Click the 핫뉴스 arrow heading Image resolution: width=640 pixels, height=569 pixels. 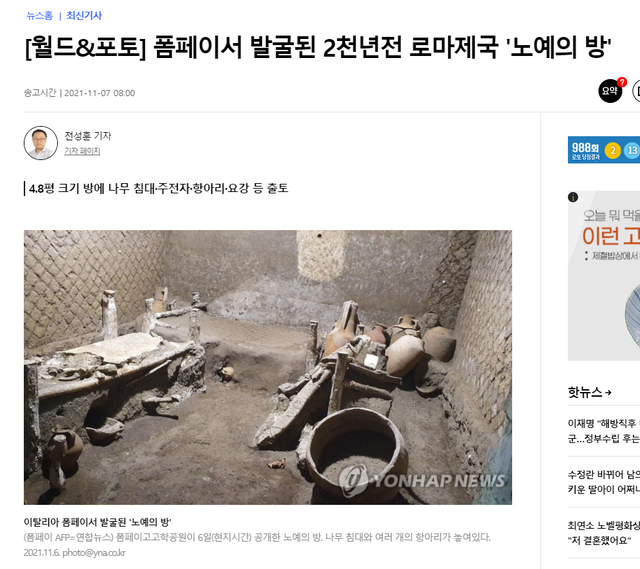tap(589, 392)
